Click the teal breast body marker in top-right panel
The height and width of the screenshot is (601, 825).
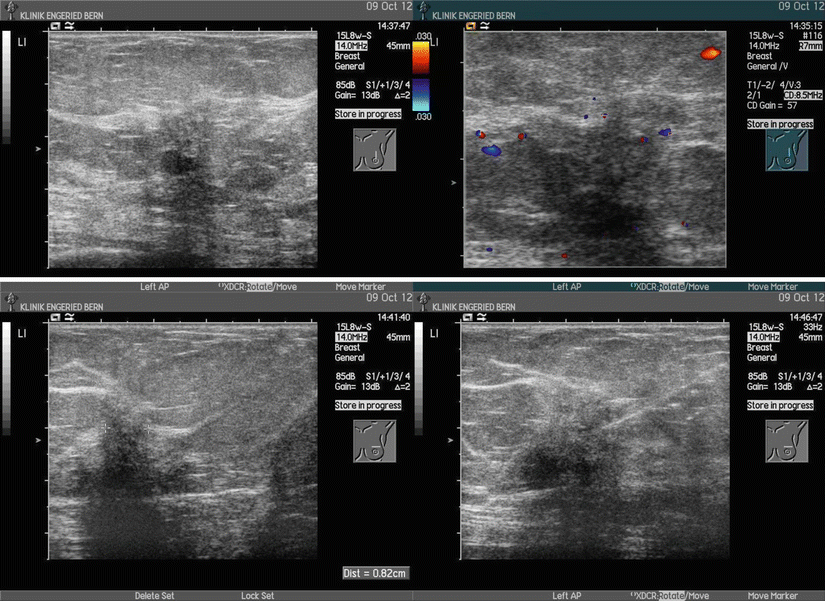tap(787, 150)
